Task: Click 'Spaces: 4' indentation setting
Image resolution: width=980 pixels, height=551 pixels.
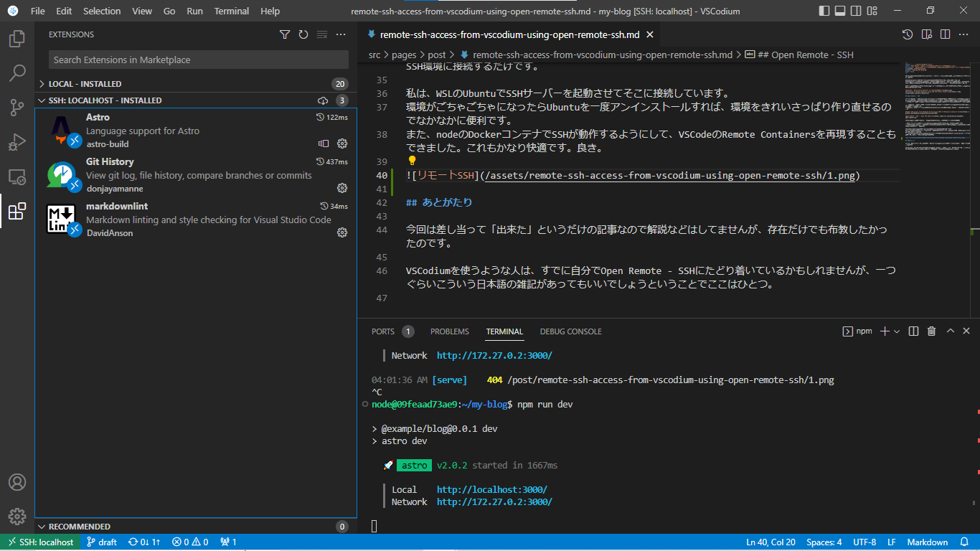Action: coord(824,542)
